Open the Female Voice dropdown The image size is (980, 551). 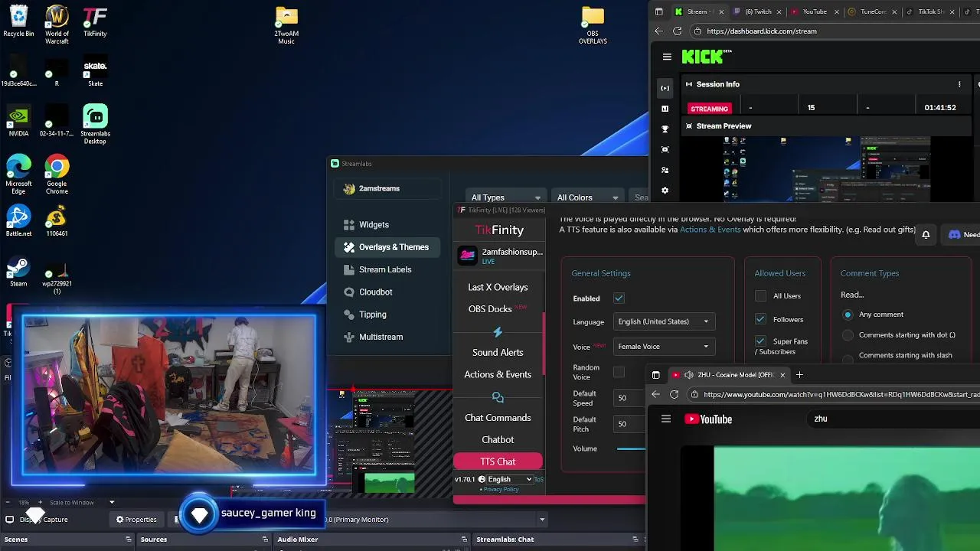663,347
